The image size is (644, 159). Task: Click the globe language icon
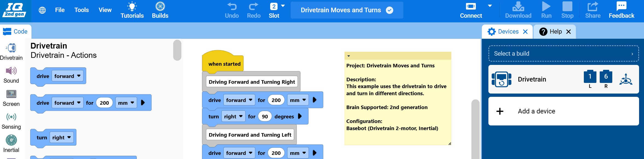tap(42, 10)
